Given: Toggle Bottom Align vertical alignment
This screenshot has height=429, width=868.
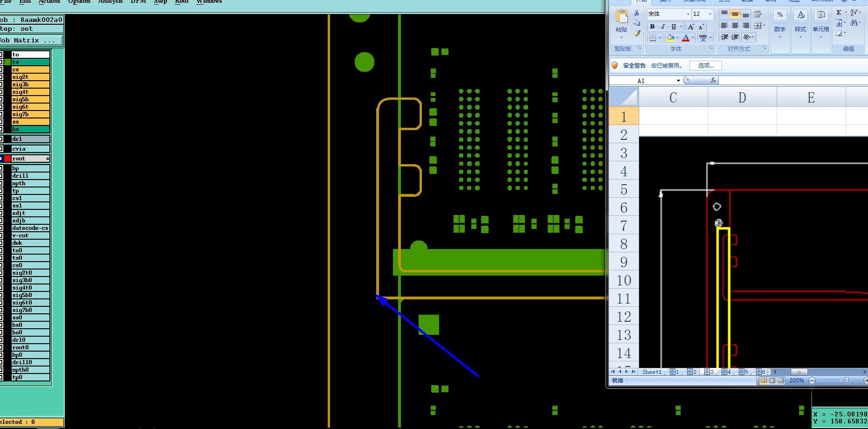Looking at the screenshot, I should (746, 14).
